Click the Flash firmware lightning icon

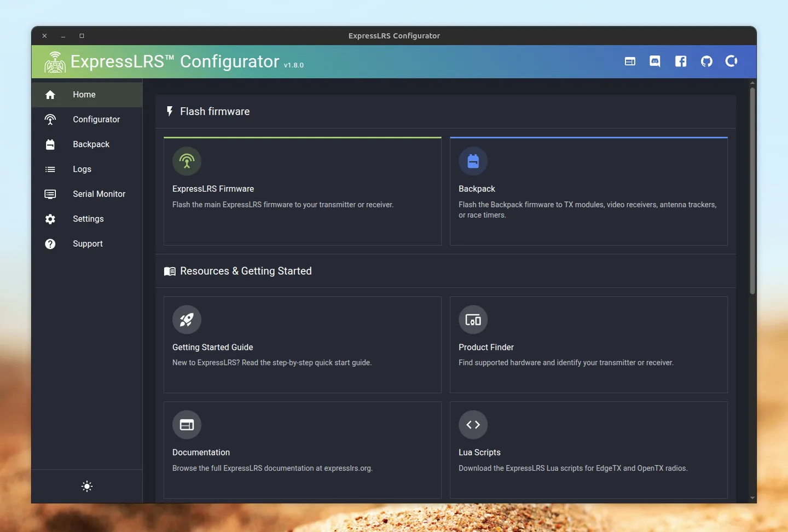tap(170, 112)
